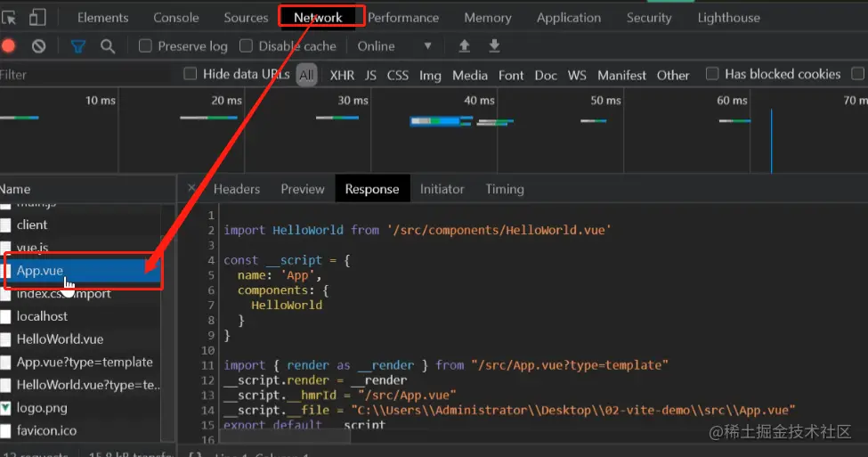Click the vertical blue load line in timeline
Viewport: 868px width, 457px height.
click(771, 141)
